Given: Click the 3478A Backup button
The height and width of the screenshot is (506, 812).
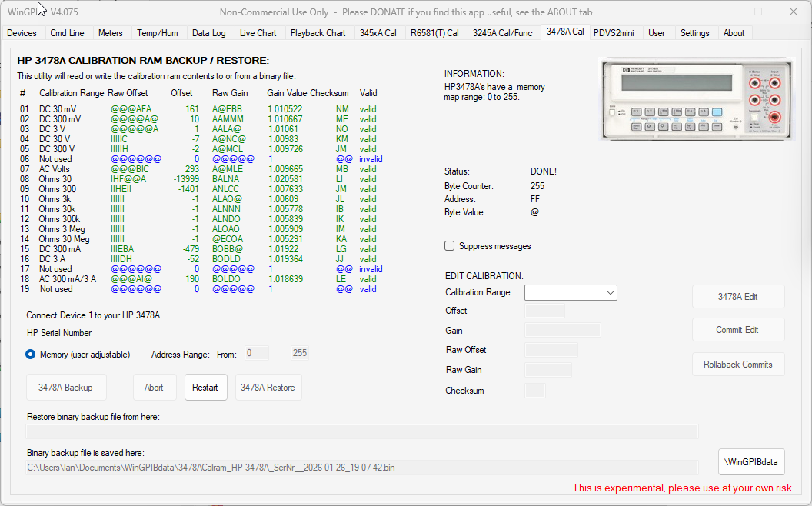Looking at the screenshot, I should [65, 388].
